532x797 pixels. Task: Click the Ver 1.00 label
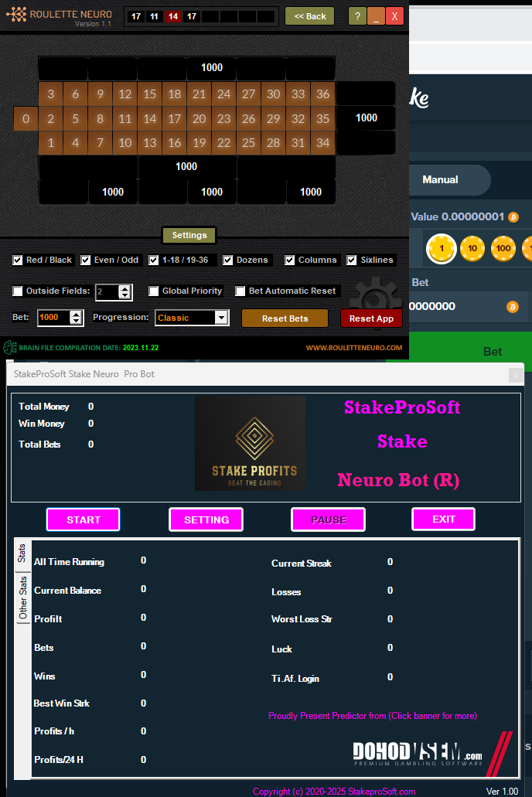click(502, 792)
